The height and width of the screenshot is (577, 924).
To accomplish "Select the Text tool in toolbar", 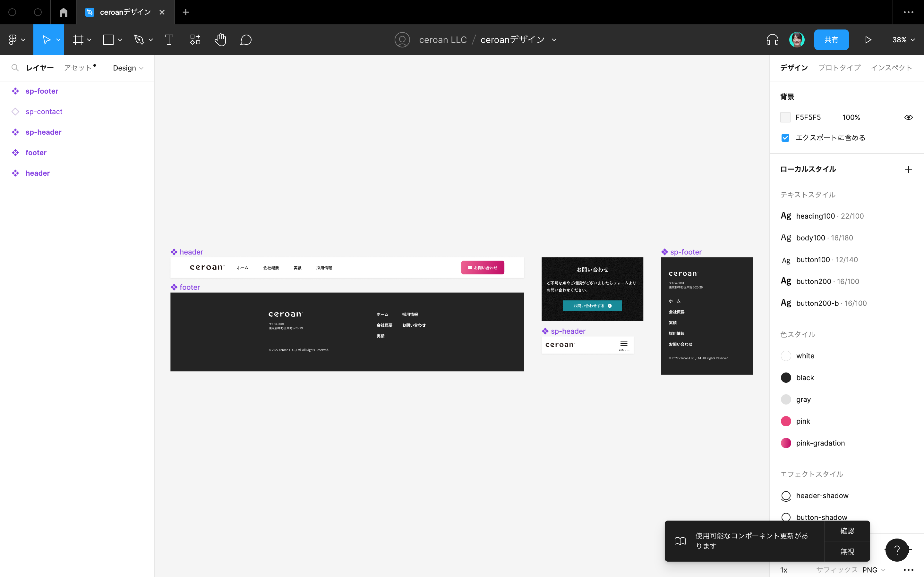I will coord(169,40).
